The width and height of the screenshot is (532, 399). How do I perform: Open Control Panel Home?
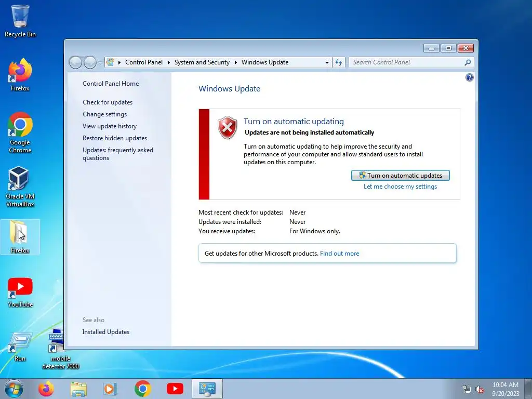[111, 84]
